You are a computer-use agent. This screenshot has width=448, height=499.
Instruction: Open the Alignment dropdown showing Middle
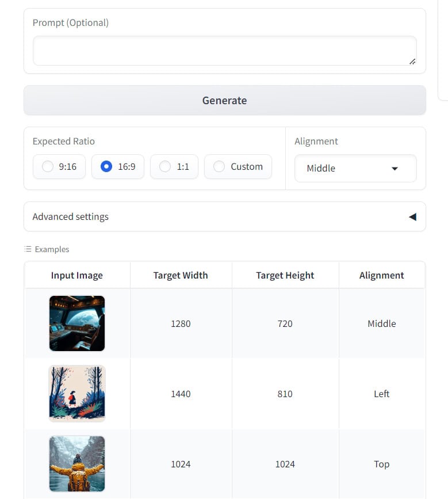click(x=355, y=168)
